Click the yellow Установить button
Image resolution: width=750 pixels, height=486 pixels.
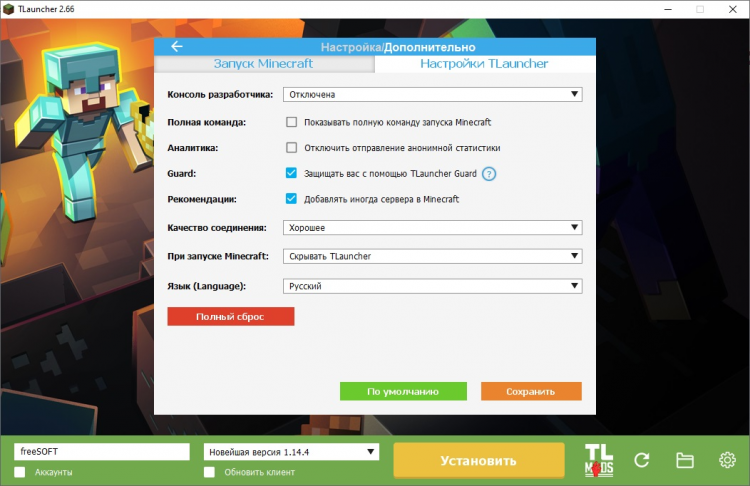479,460
